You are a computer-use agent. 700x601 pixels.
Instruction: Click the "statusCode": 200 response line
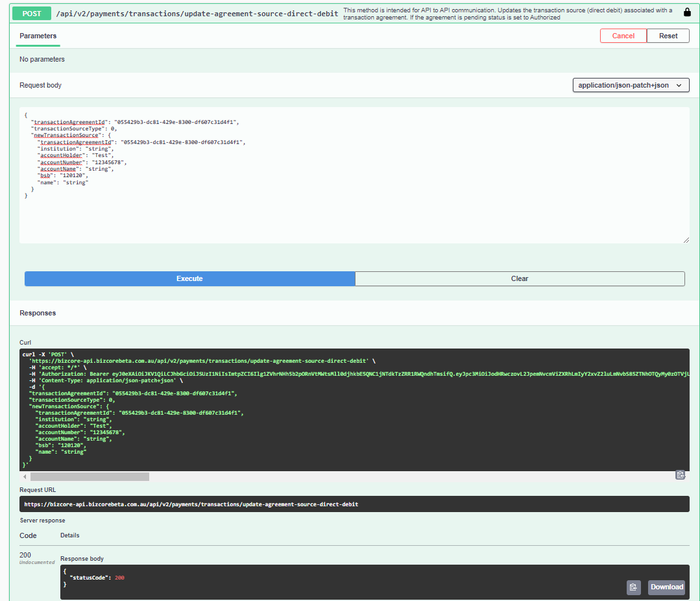pos(97,578)
